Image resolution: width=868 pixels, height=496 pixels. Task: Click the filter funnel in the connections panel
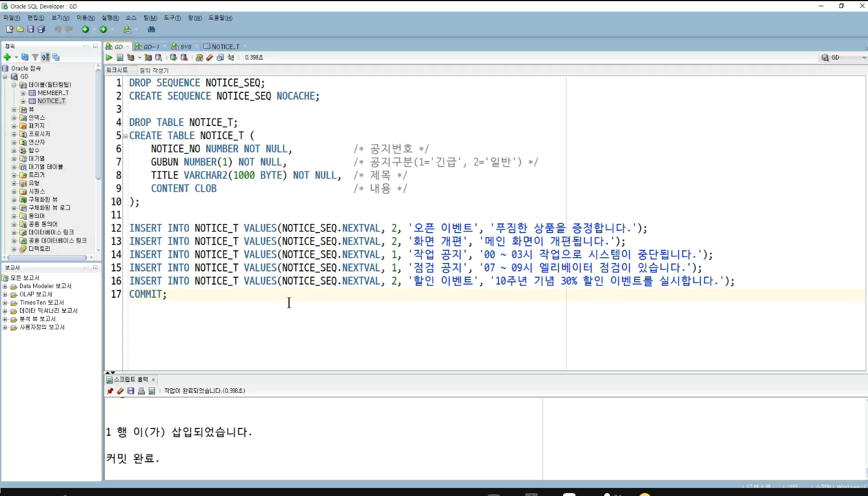tap(35, 57)
